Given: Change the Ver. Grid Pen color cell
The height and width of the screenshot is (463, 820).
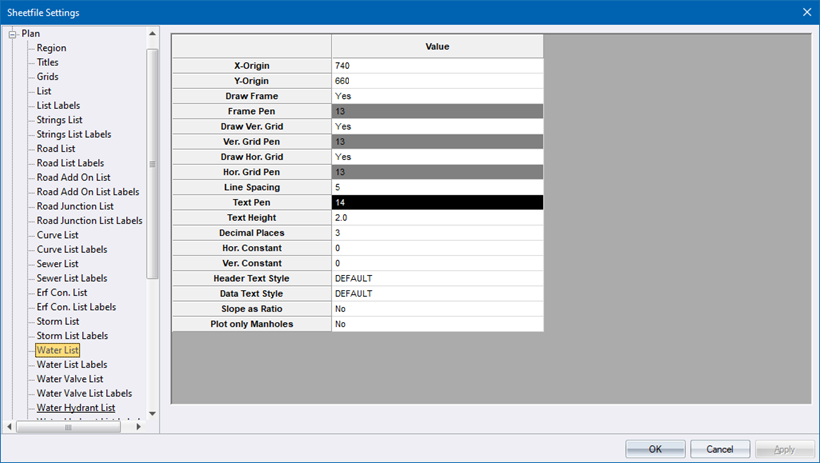Looking at the screenshot, I should click(437, 142).
